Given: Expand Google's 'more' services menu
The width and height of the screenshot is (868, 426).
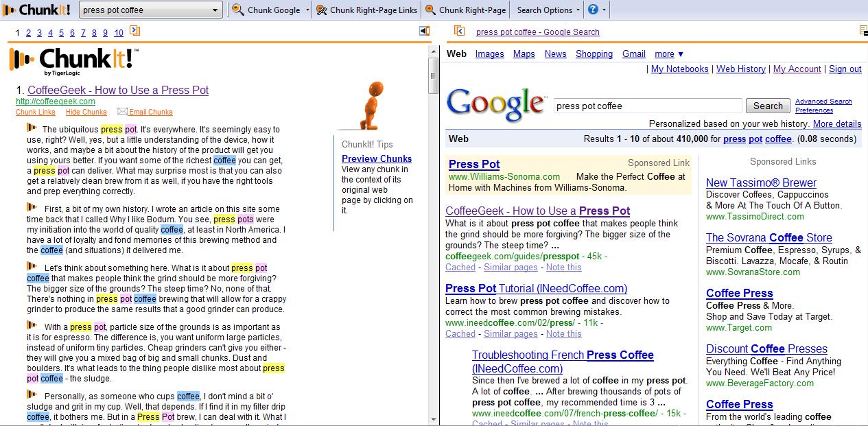Looking at the screenshot, I should [669, 54].
